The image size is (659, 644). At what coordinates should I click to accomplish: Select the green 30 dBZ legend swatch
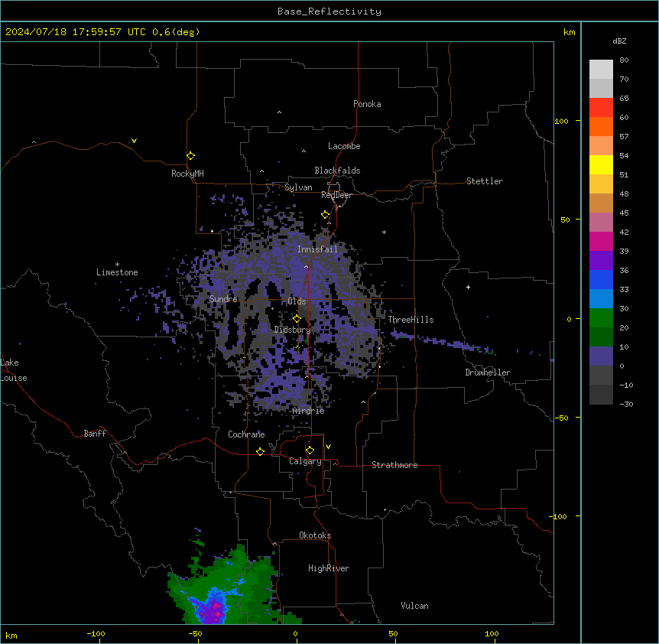point(601,318)
